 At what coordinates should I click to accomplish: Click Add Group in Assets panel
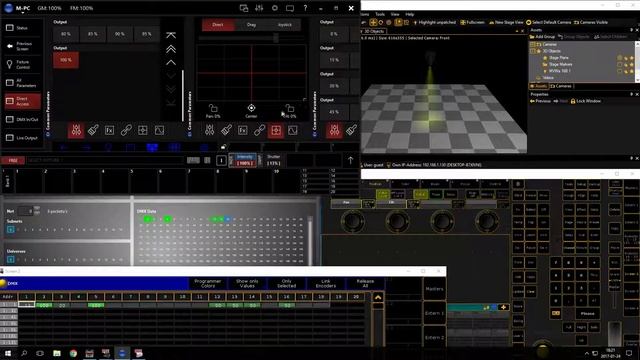tap(542, 37)
